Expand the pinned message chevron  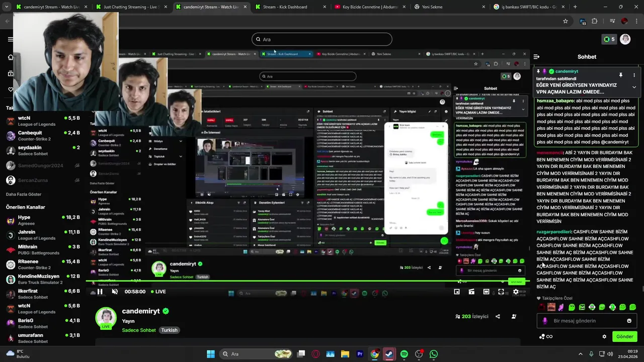point(634,87)
